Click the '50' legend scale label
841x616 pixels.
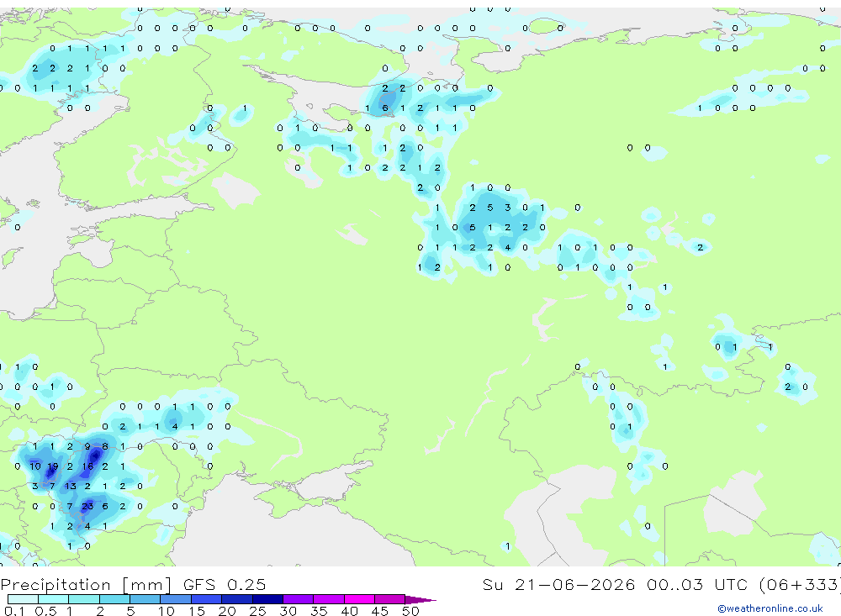[x=410, y=611]
